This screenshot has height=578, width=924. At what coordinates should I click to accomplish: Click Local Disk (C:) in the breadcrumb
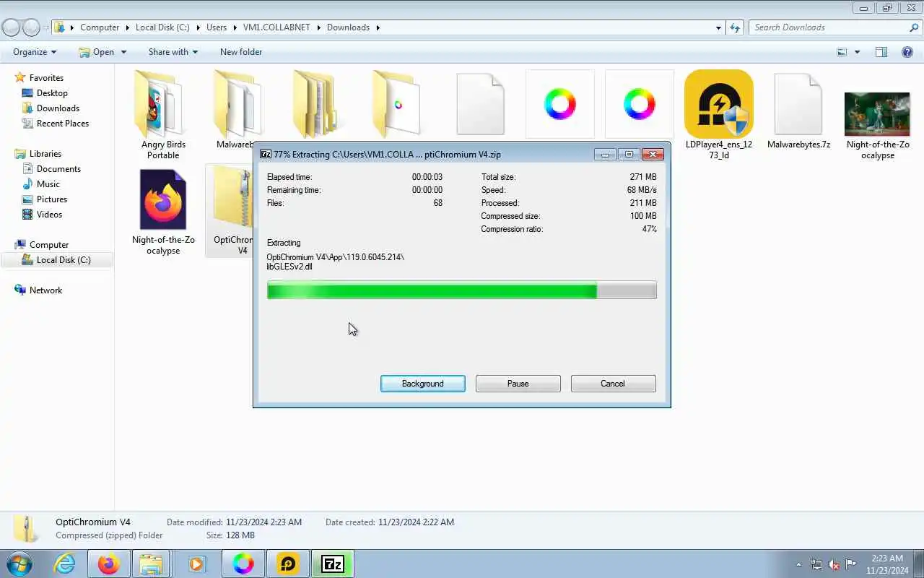point(162,27)
